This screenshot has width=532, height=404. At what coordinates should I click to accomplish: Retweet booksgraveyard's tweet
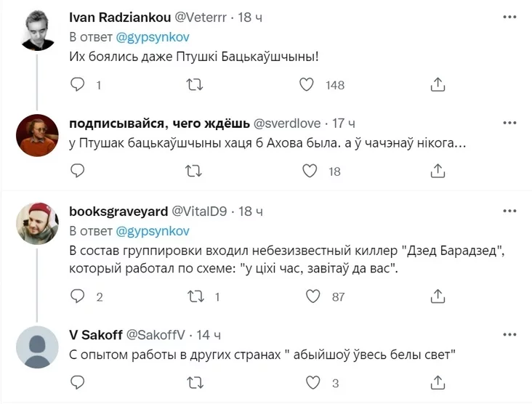(195, 296)
